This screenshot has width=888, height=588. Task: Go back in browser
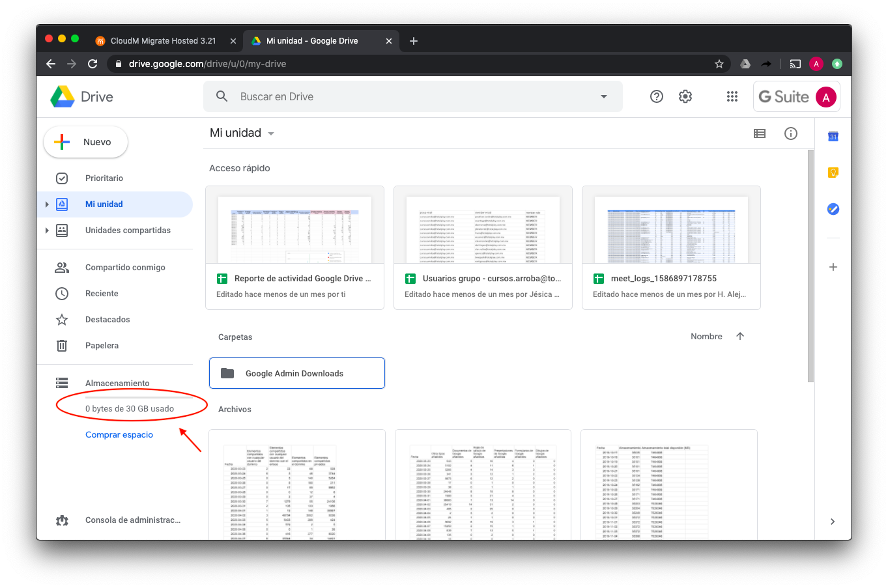tap(51, 64)
